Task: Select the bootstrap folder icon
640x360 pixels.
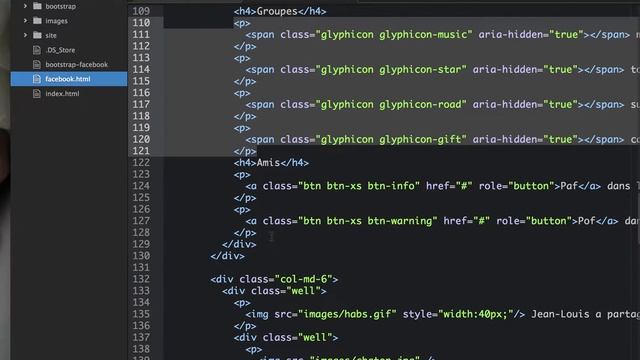Action: coord(37,6)
